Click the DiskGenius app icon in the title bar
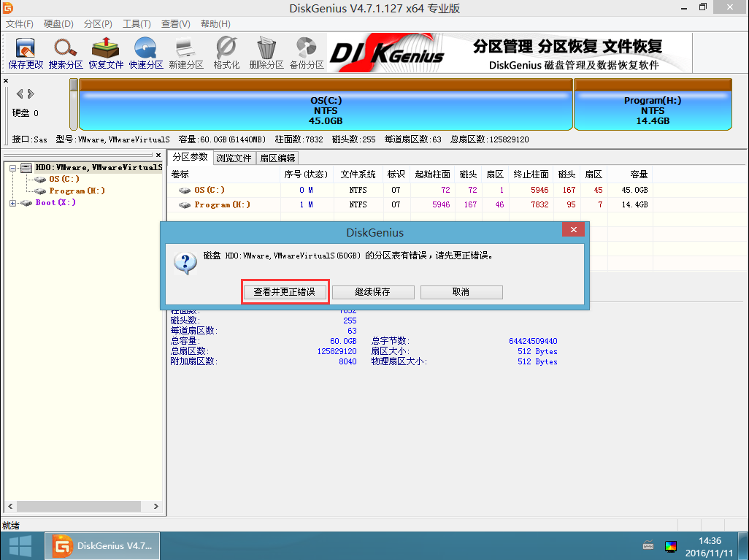 coord(7,7)
